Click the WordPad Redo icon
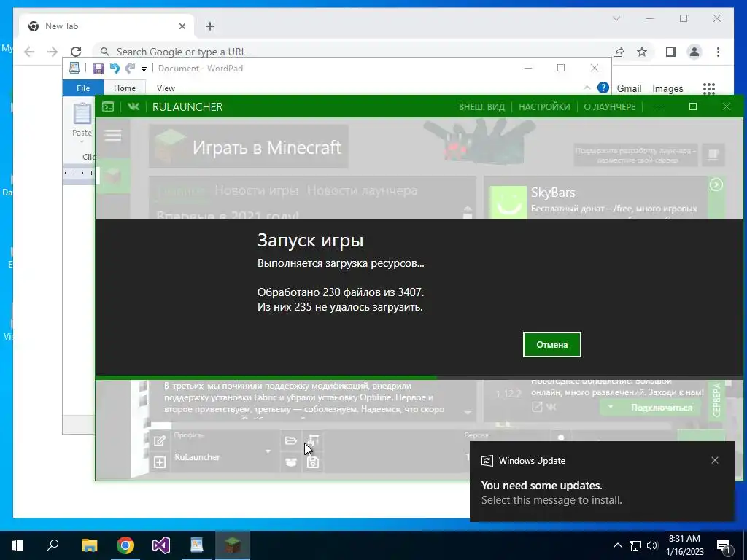The image size is (747, 560). [x=130, y=69]
